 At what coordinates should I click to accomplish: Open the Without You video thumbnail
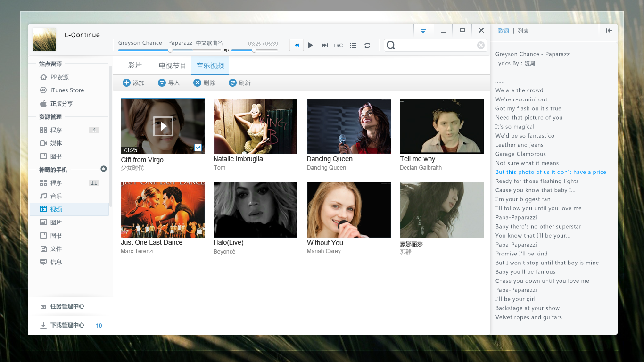(349, 210)
